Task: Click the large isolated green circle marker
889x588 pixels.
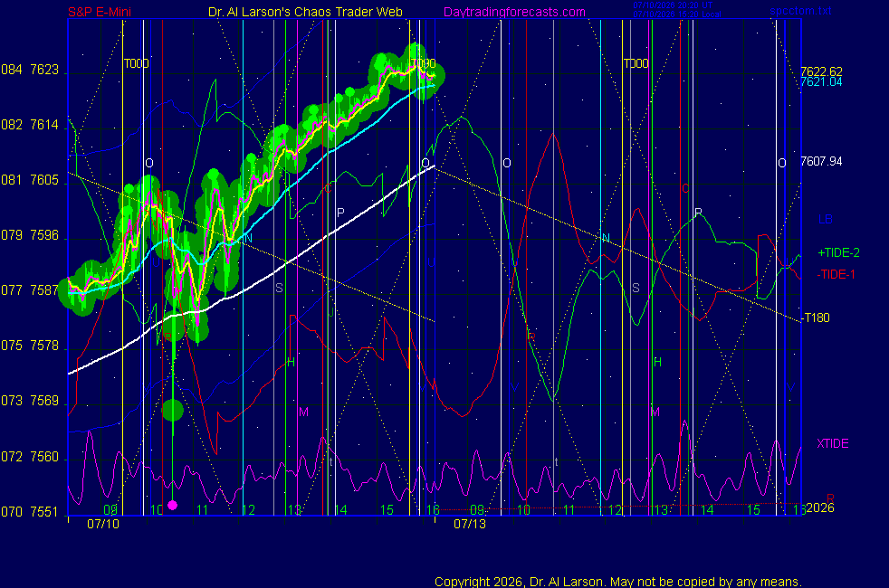Action: (172, 410)
